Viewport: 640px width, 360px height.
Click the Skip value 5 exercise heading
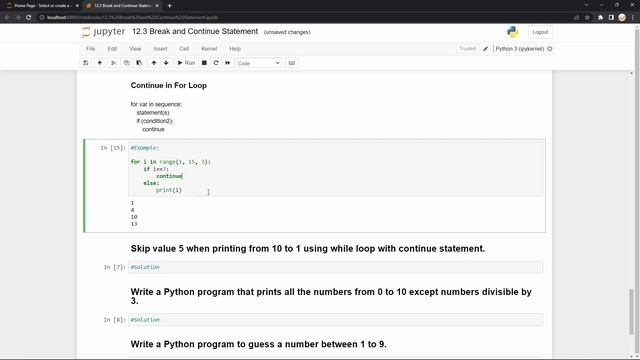(x=308, y=249)
